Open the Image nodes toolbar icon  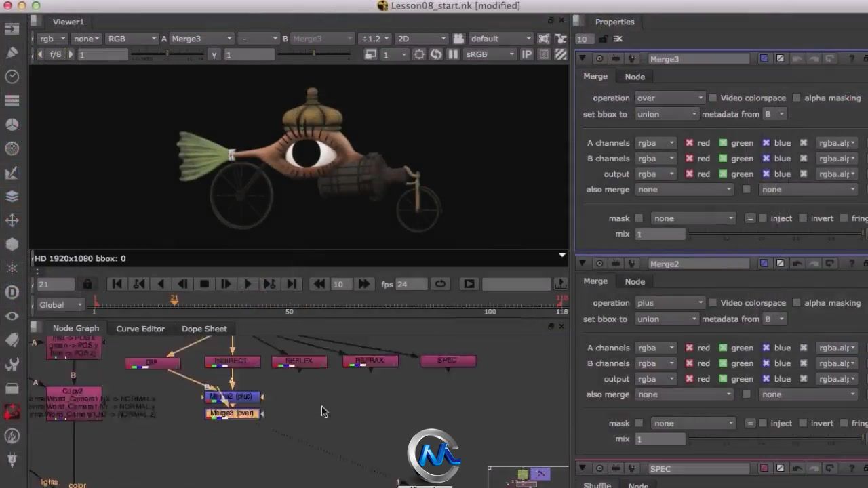pos(12,28)
